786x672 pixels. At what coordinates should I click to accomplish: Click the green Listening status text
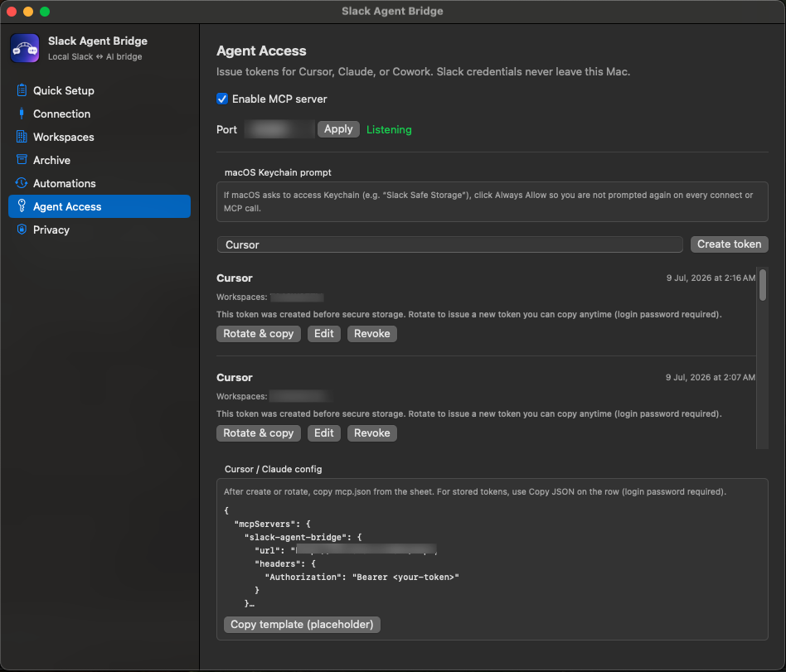(x=389, y=129)
